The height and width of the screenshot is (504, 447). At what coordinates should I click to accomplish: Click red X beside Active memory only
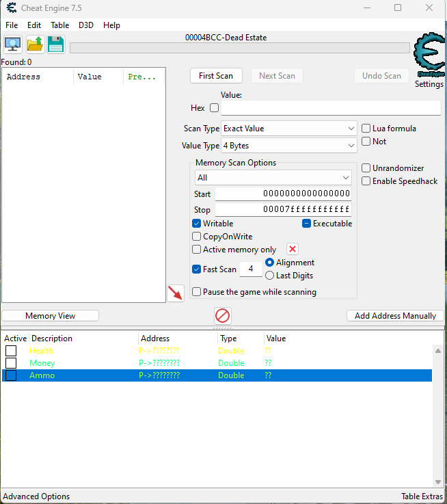(x=293, y=249)
